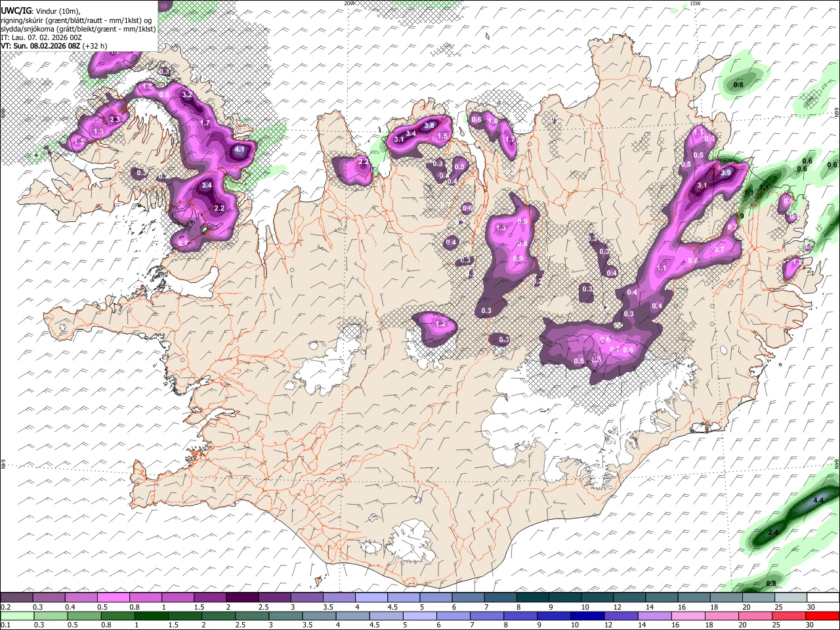Click the bottom-row purple swatch between 12 and 14
This screenshot has height=630, width=840.
point(621,616)
